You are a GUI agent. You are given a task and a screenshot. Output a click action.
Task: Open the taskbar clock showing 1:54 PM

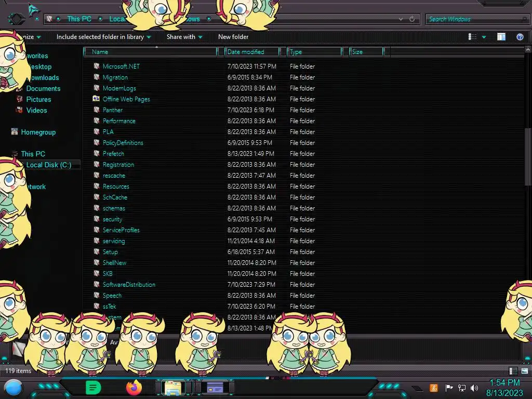[504, 388]
